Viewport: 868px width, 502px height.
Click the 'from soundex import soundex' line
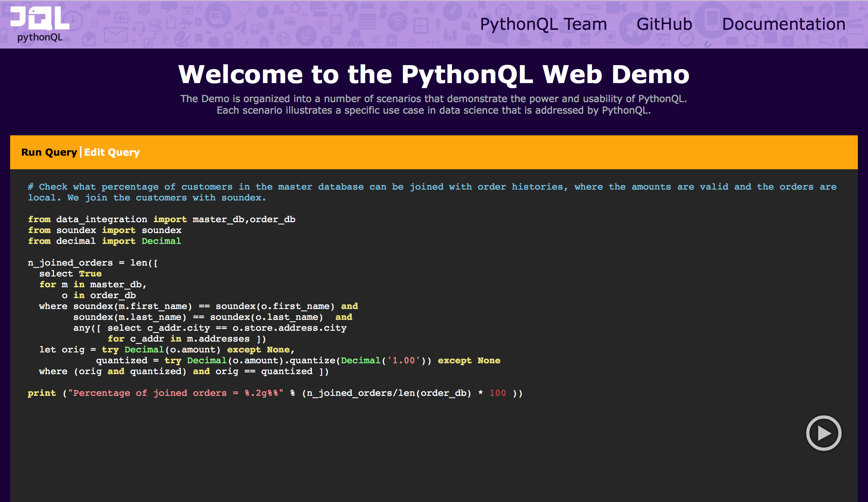(104, 230)
